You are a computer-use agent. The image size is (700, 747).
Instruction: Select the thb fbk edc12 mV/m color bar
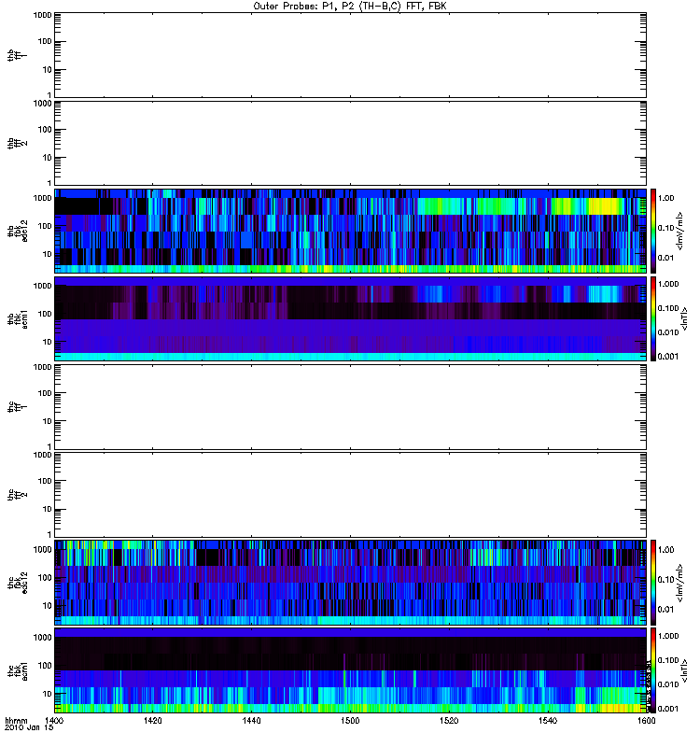point(653,231)
